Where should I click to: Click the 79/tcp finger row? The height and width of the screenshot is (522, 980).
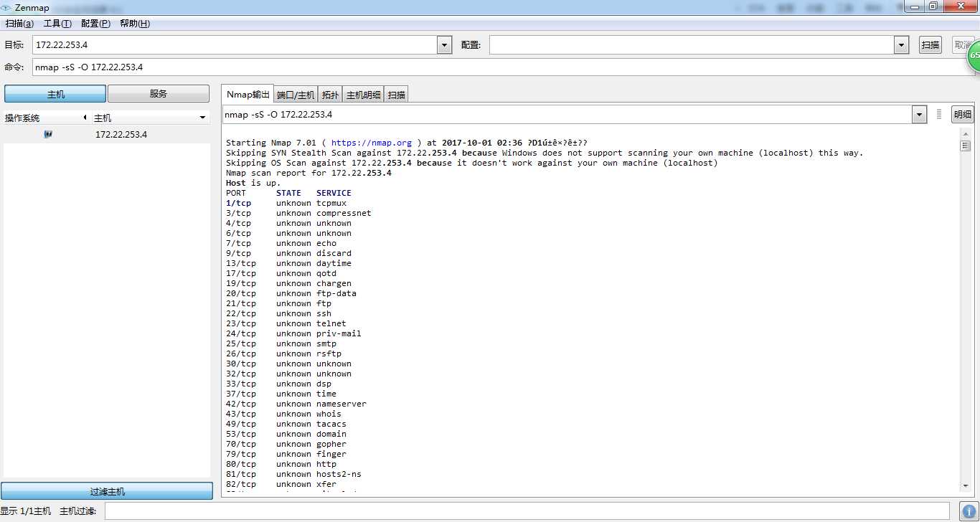tap(286, 454)
